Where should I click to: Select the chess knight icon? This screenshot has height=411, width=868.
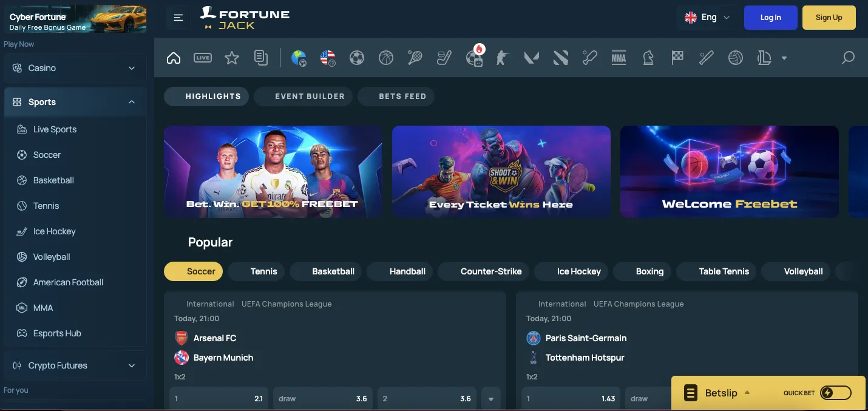click(x=648, y=58)
